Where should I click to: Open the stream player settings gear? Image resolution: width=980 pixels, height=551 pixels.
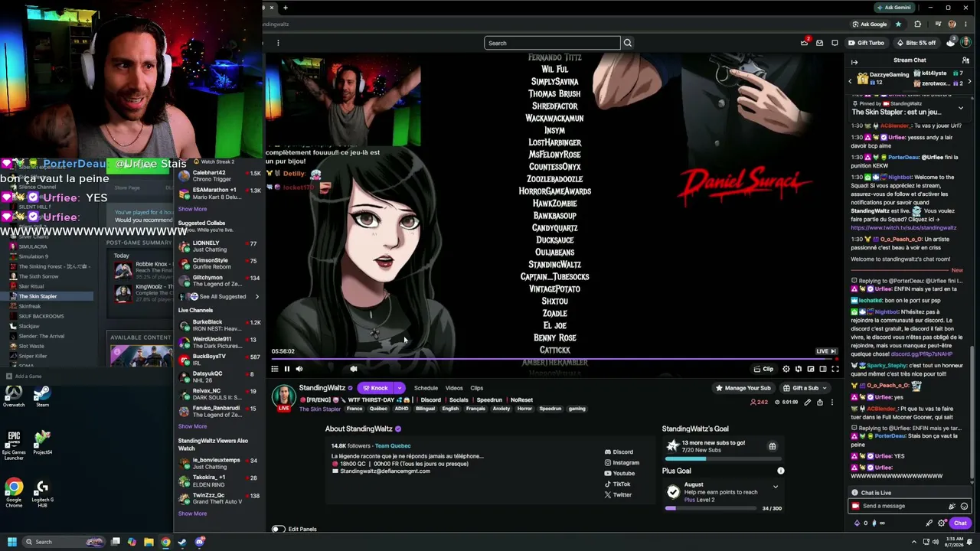(786, 369)
